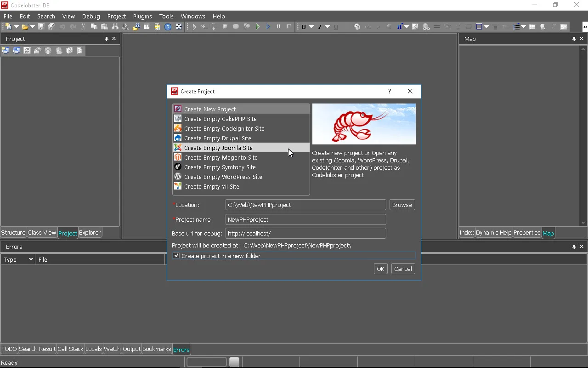Switch to the Explorer tab
This screenshot has height=368, width=588.
pyautogui.click(x=90, y=233)
